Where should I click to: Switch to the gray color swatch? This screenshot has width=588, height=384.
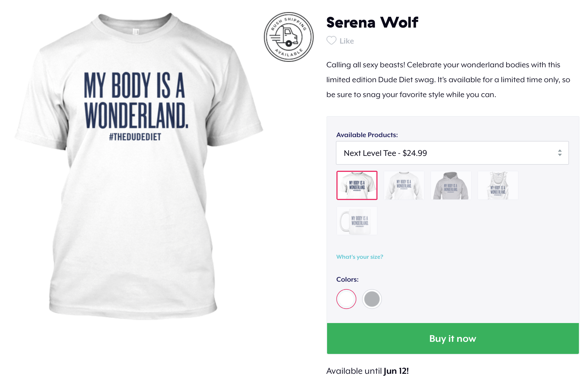(x=372, y=299)
